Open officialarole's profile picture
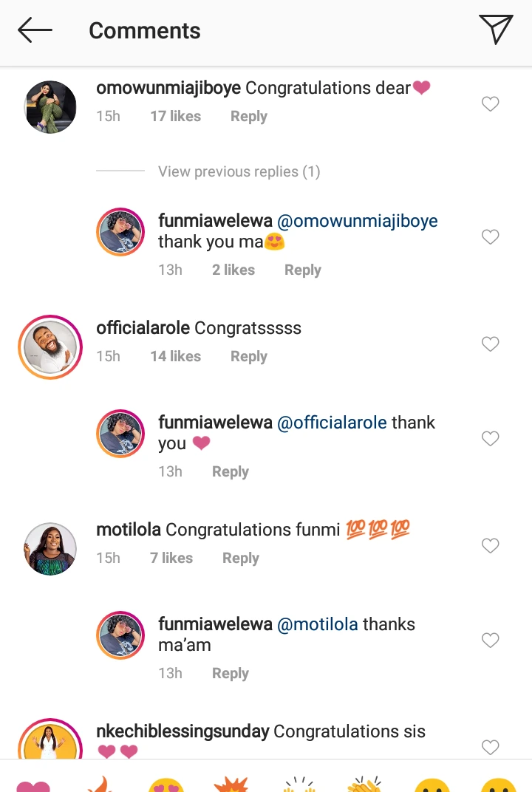532x792 pixels. pos(50,347)
